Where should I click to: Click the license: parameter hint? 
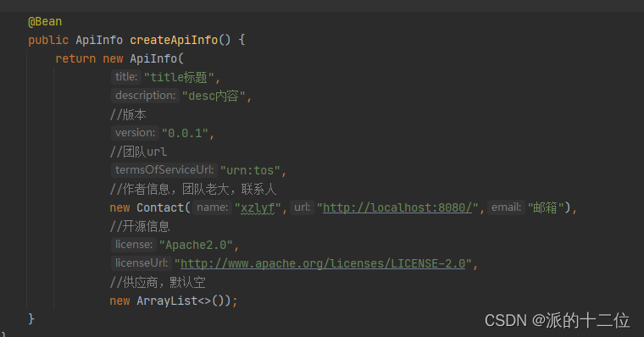(x=134, y=245)
